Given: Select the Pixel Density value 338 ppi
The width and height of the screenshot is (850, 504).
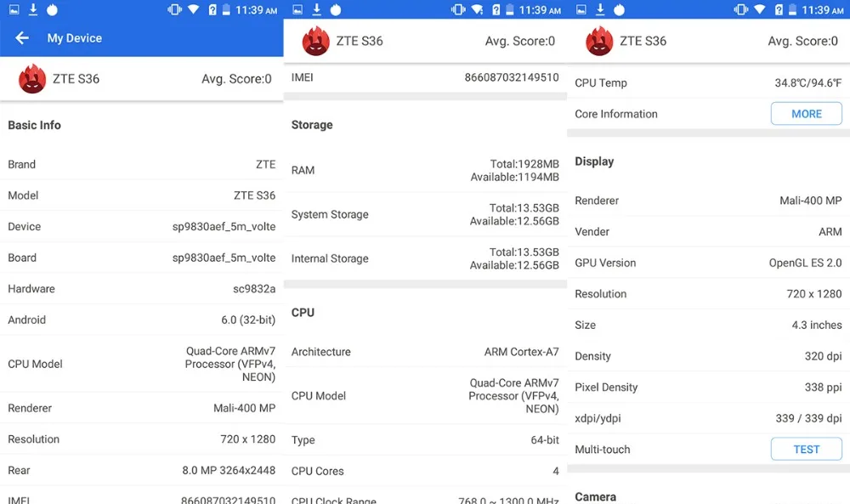Looking at the screenshot, I should [x=824, y=387].
